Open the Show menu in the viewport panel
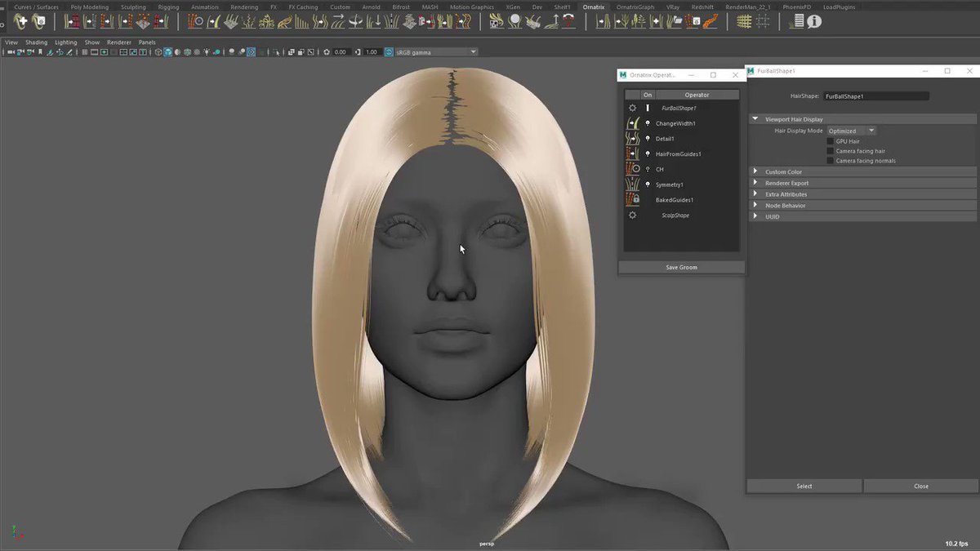The image size is (980, 551). (x=92, y=42)
